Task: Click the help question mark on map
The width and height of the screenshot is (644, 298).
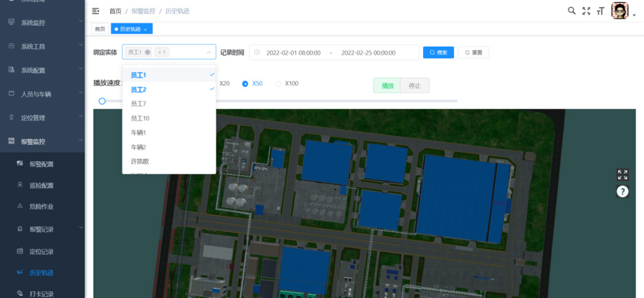Action: click(622, 191)
